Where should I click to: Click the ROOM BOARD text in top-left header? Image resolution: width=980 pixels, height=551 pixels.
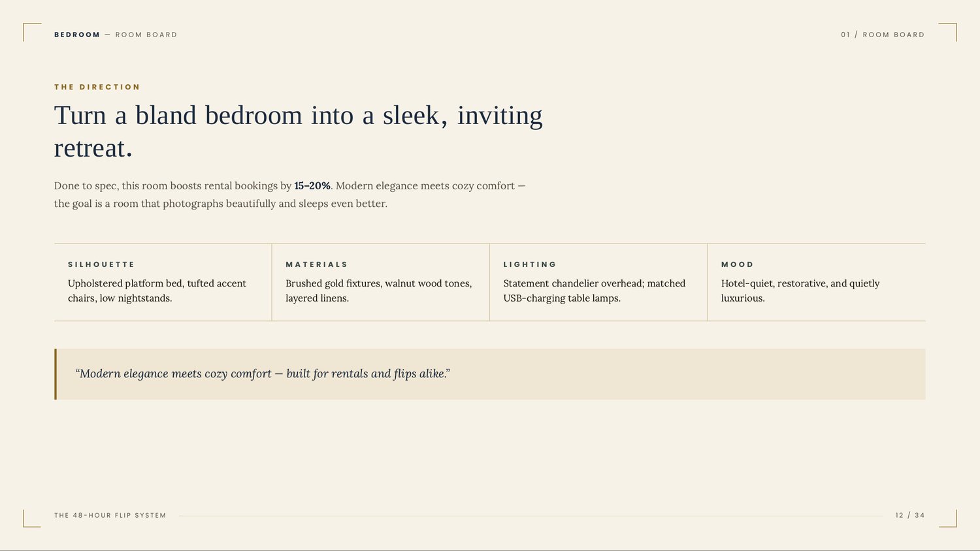point(146,35)
